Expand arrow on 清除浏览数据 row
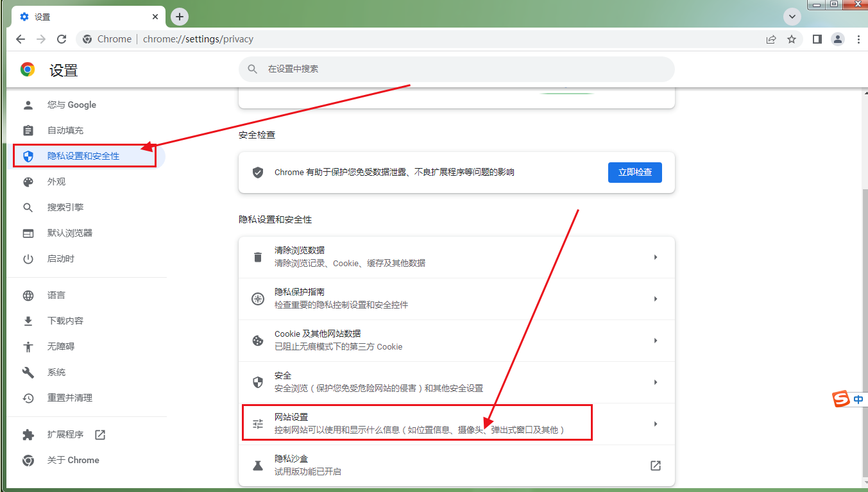 (656, 257)
